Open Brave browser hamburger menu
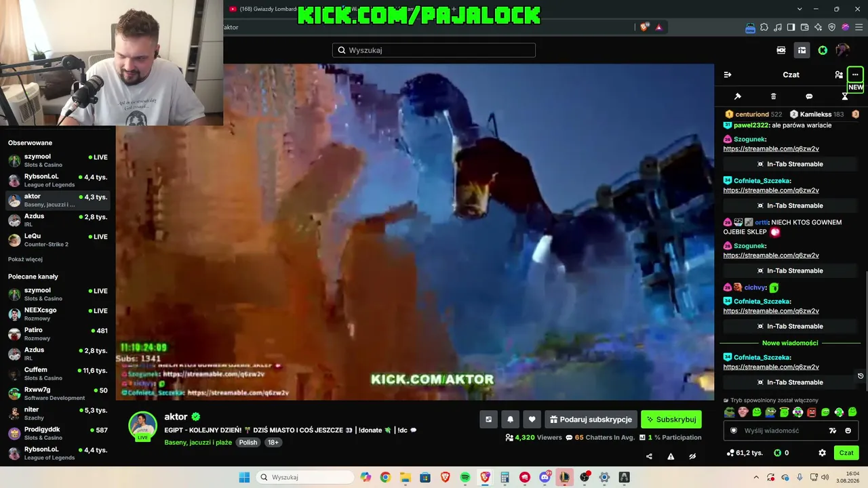This screenshot has width=868, height=488. click(x=859, y=27)
